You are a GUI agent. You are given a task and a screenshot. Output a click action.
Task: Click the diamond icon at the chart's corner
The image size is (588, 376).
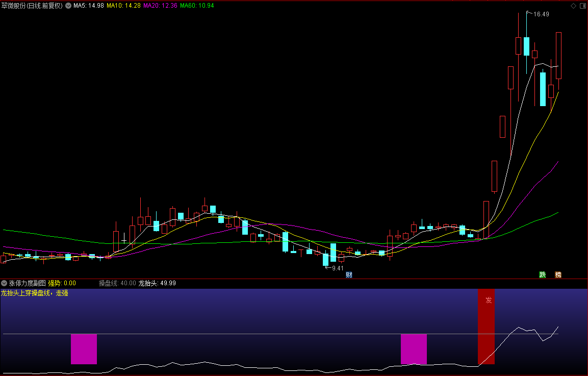[573, 6]
